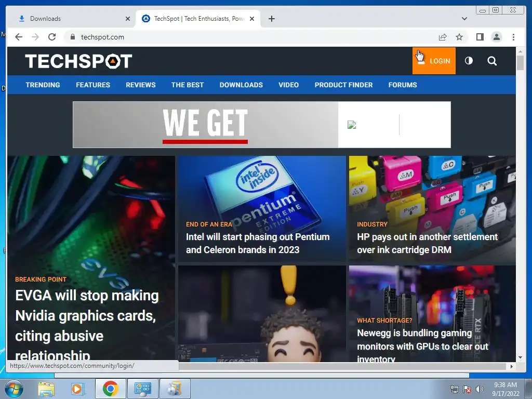
Task: Open a new tab with plus button
Action: [x=271, y=19]
